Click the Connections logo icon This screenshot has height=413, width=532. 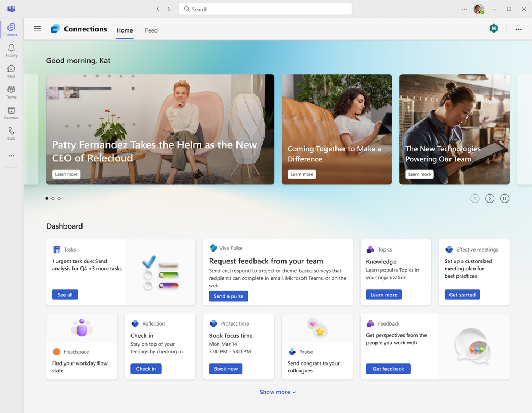(x=55, y=29)
